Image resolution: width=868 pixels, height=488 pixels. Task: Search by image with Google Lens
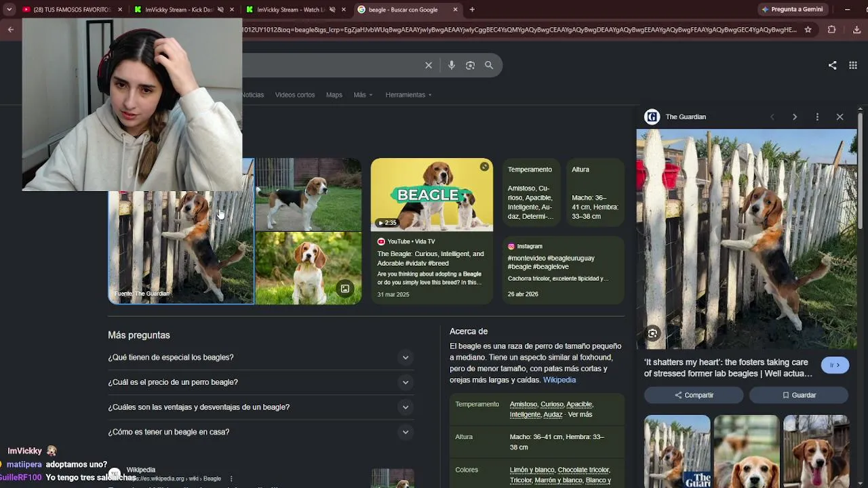[x=470, y=65]
